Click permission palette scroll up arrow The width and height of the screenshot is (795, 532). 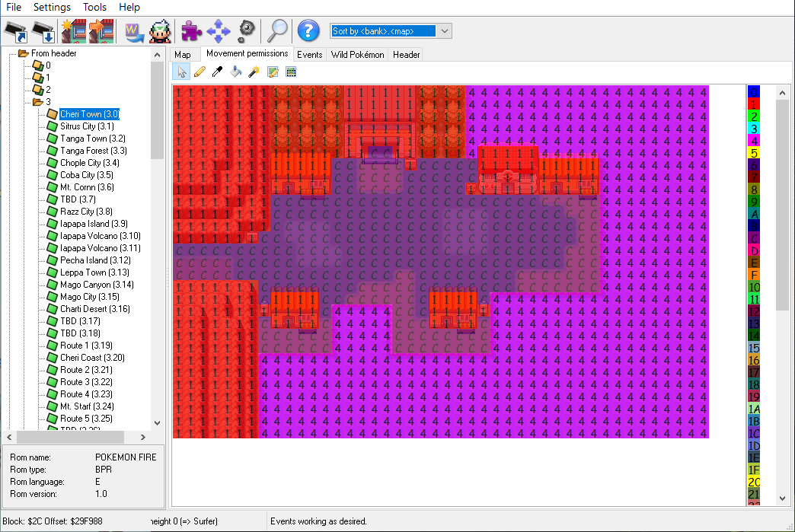coord(782,93)
